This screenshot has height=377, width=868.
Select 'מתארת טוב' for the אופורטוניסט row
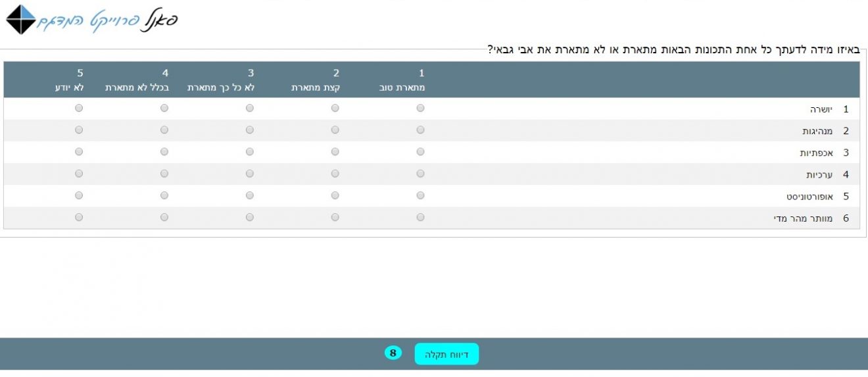(421, 195)
